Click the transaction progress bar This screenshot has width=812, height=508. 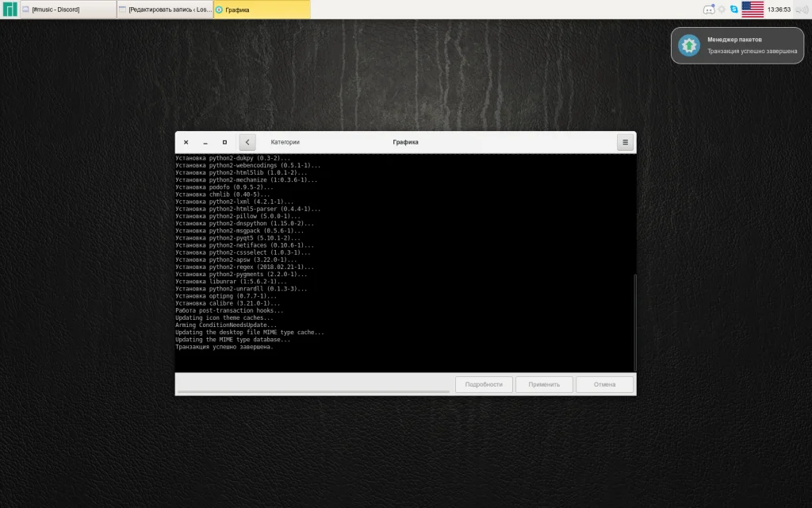coord(313,392)
